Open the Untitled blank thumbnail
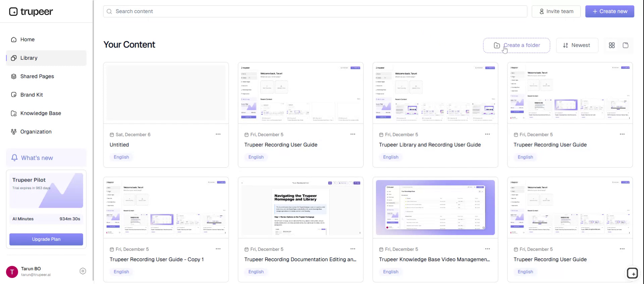 coord(166,93)
